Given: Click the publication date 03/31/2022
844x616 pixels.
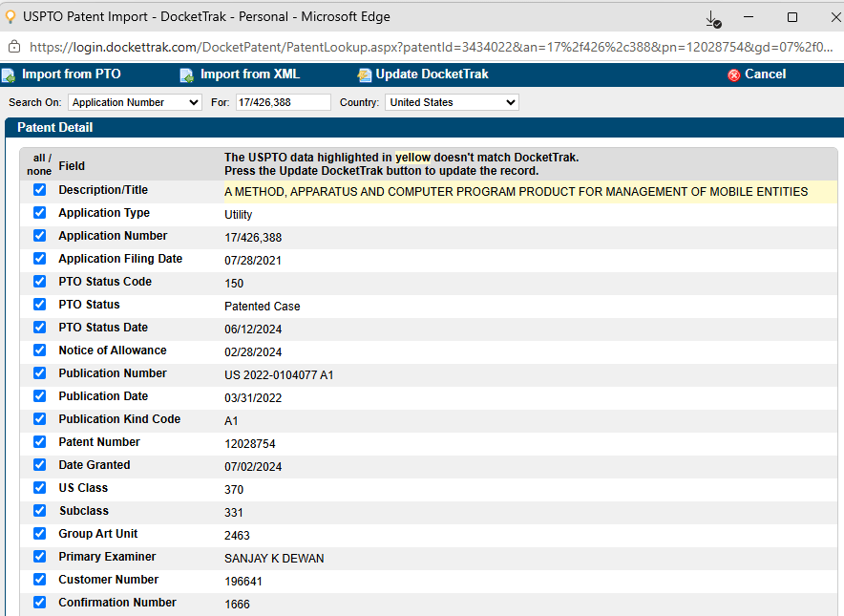Looking at the screenshot, I should (253, 398).
